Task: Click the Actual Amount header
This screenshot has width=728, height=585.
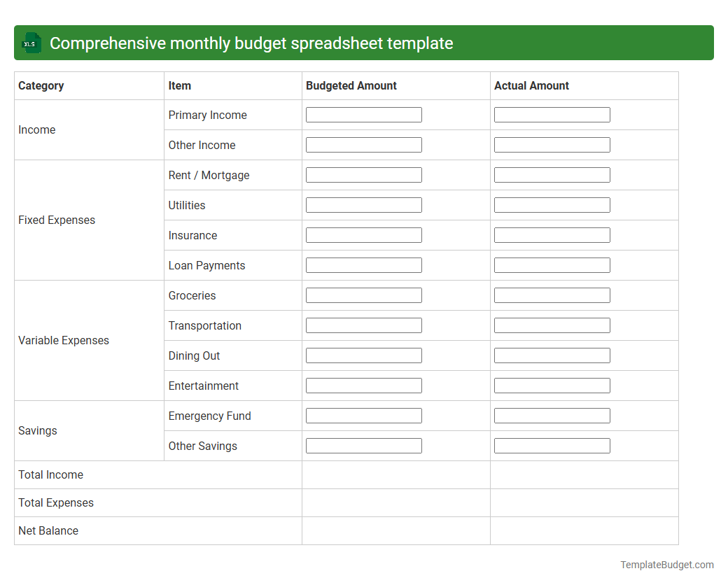Action: point(530,85)
